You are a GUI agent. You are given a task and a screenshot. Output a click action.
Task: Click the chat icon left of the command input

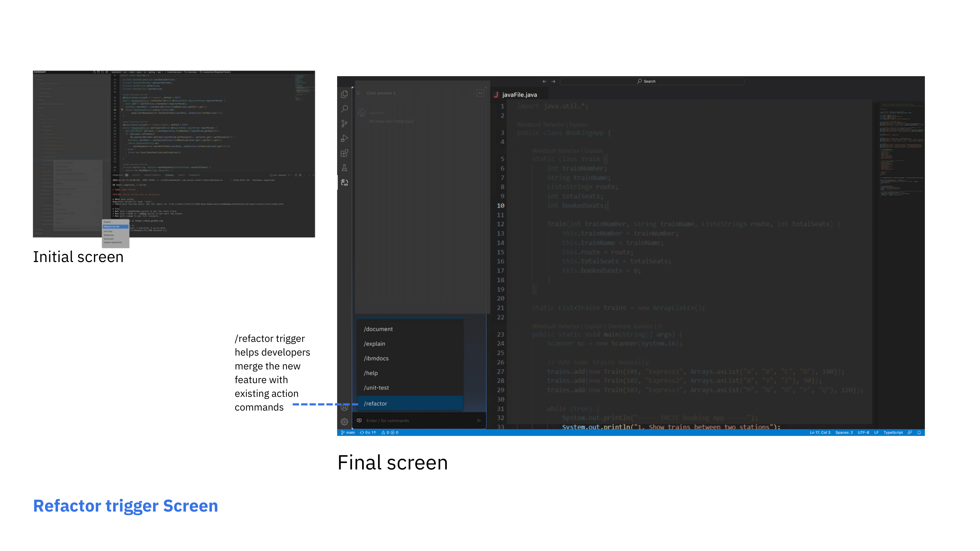tap(359, 420)
